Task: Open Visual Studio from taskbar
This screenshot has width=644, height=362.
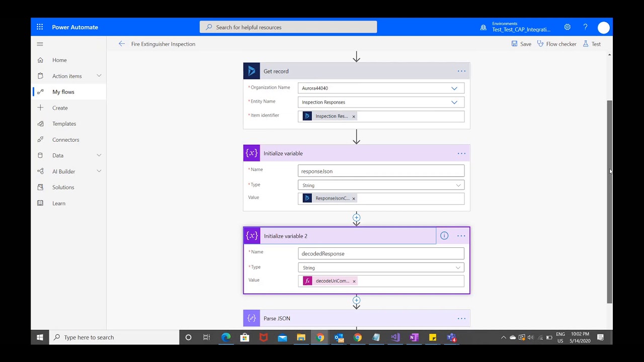Action: point(395,337)
